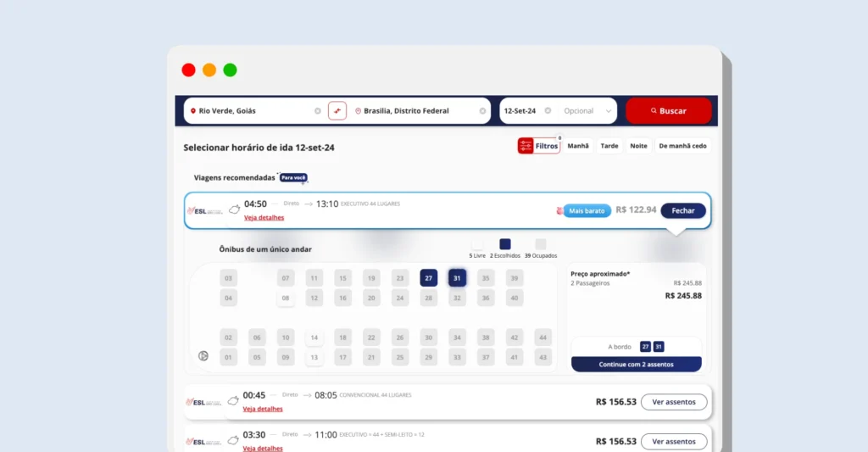Open Veja detalhes for the 04:50 trip
The image size is (868, 452).
coord(264,218)
